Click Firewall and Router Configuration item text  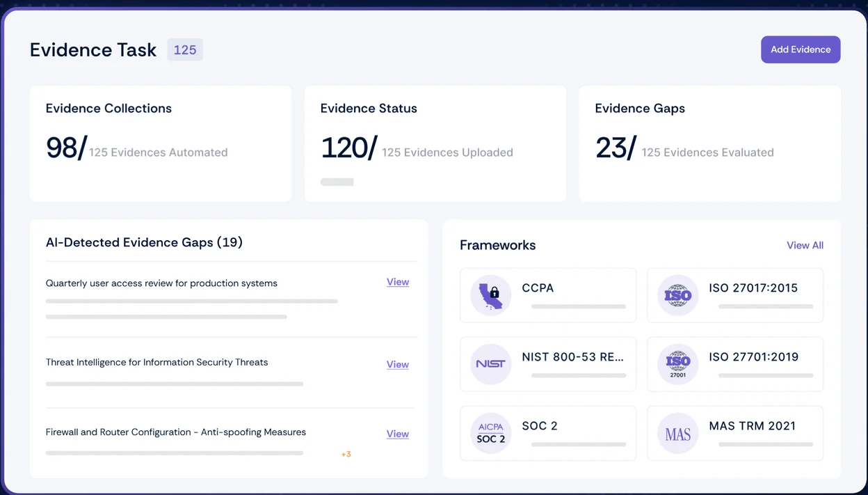point(176,432)
